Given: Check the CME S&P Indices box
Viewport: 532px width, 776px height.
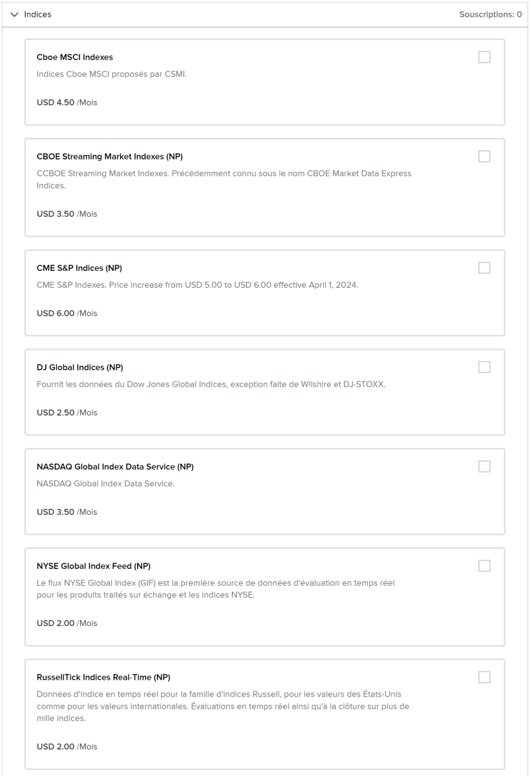Looking at the screenshot, I should pyautogui.click(x=484, y=268).
